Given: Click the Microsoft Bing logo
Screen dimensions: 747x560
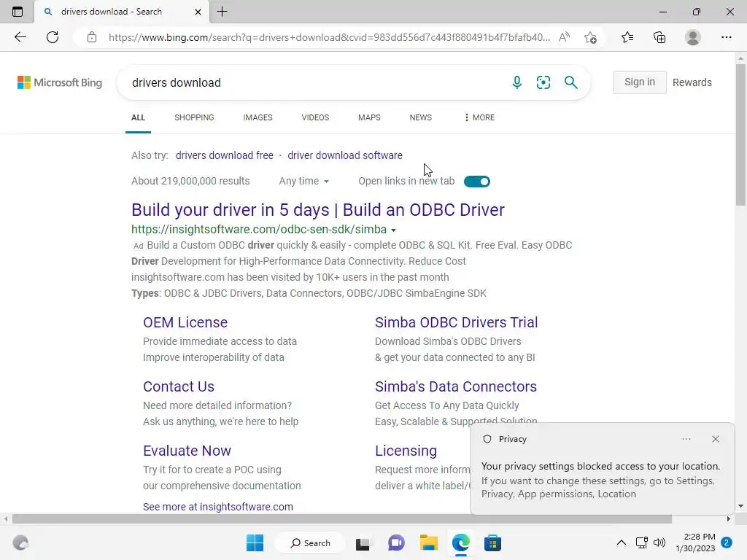Looking at the screenshot, I should pos(60,82).
